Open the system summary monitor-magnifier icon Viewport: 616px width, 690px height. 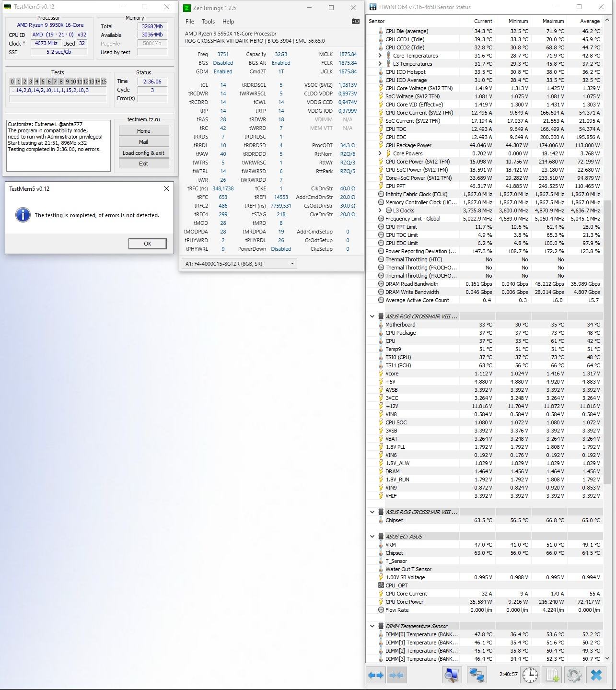(x=452, y=675)
